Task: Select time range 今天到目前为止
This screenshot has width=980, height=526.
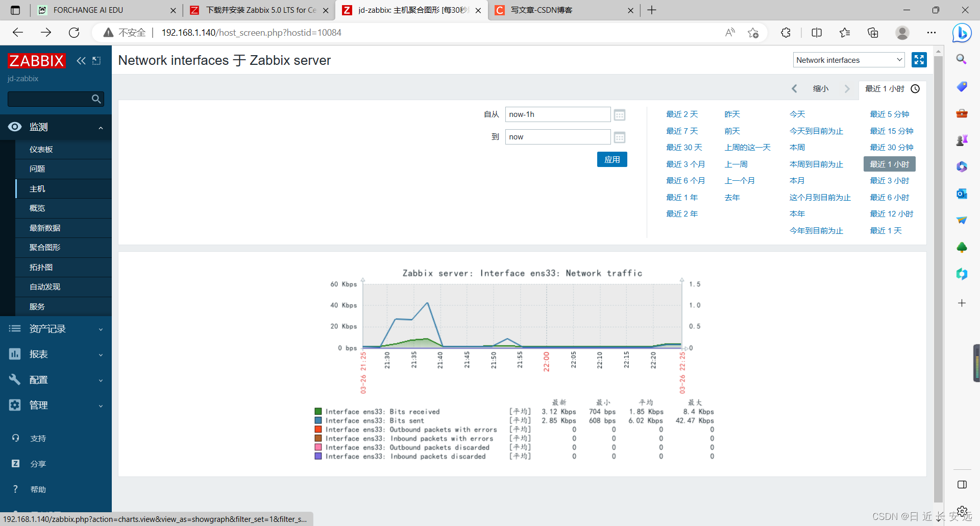Action: point(816,131)
